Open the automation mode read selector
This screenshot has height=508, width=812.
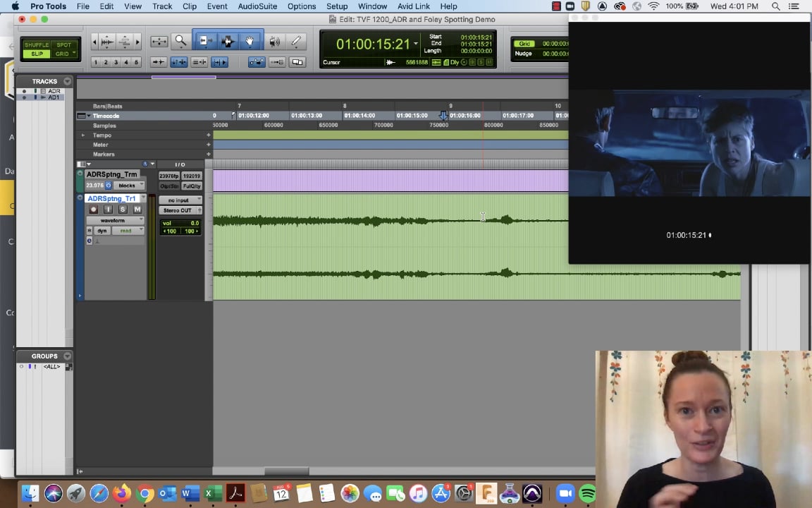128,231
